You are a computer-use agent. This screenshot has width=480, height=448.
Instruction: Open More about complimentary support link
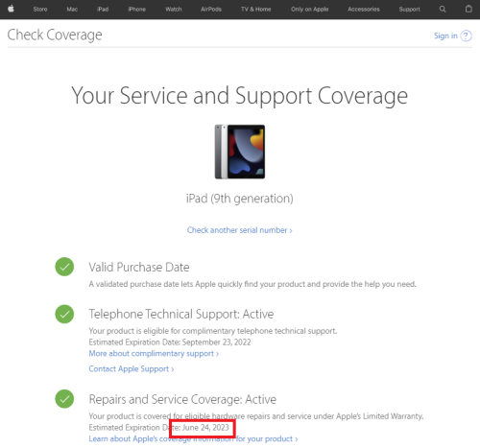click(x=154, y=354)
